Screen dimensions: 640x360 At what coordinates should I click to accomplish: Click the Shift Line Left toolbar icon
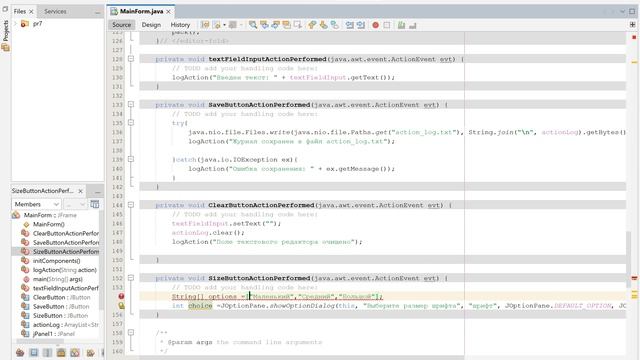coord(350,25)
